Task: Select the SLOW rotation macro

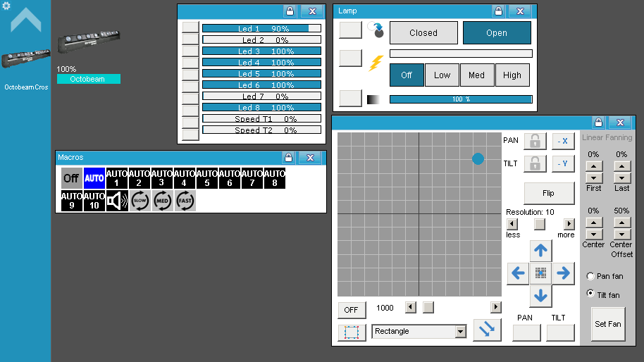Action: pyautogui.click(x=140, y=201)
